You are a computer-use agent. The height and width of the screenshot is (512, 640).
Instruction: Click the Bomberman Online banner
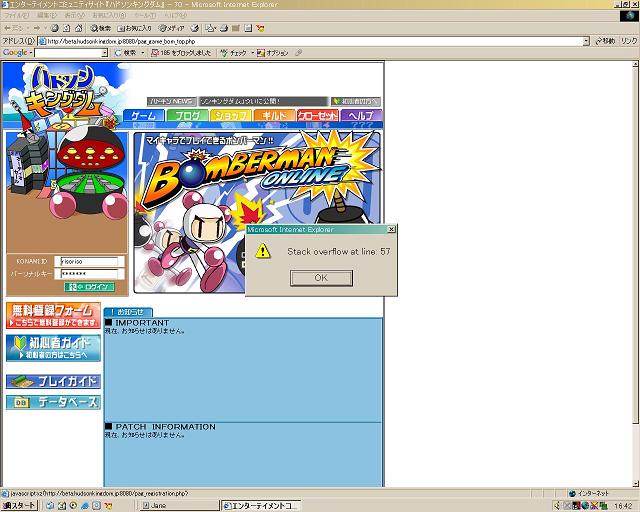click(257, 212)
